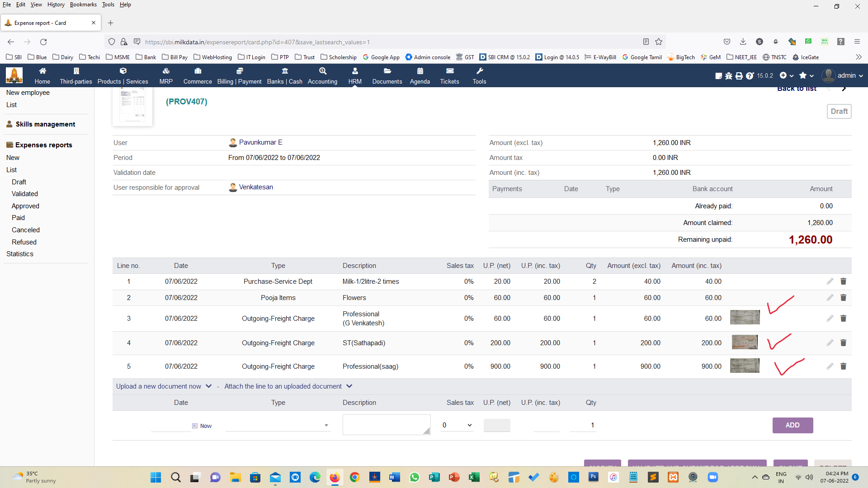This screenshot has width=868, height=488.
Task: Select Approved in the left sidebar
Action: click(x=25, y=206)
